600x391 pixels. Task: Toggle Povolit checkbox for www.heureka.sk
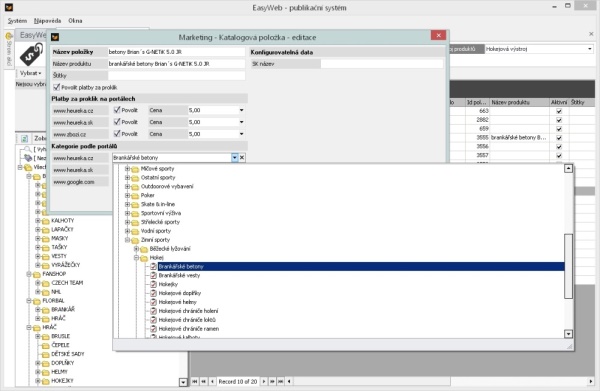pos(117,122)
